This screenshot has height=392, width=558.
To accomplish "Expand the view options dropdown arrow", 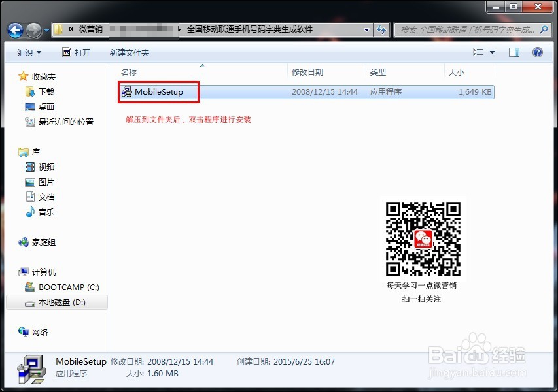I will [492, 53].
